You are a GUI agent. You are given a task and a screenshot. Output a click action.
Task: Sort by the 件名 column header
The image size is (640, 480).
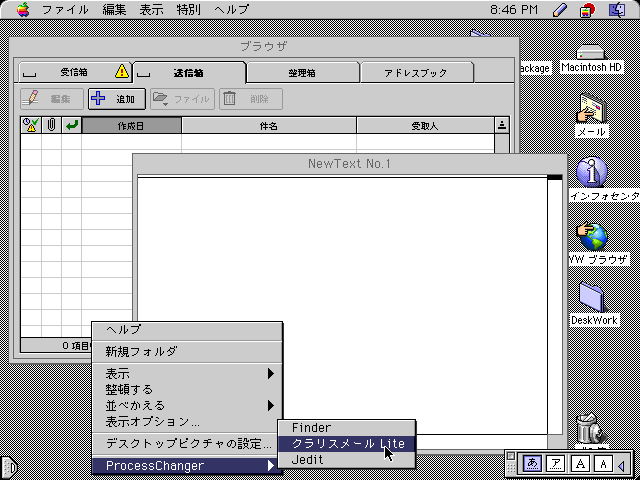coord(269,125)
